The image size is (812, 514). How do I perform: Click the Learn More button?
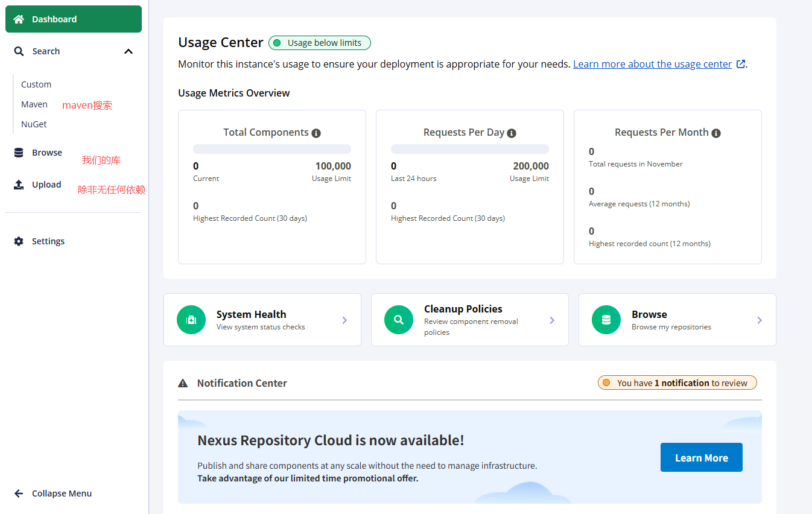702,457
